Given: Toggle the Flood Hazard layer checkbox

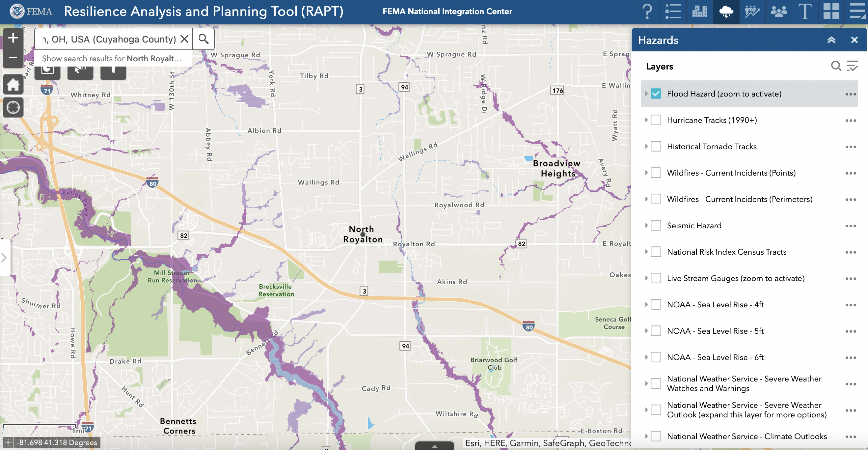Looking at the screenshot, I should (x=656, y=94).
